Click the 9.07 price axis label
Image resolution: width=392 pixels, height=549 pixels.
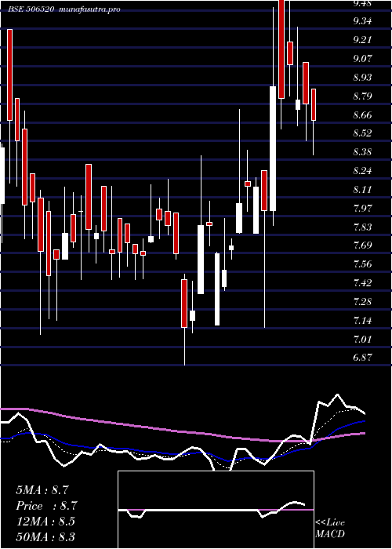[x=362, y=59]
